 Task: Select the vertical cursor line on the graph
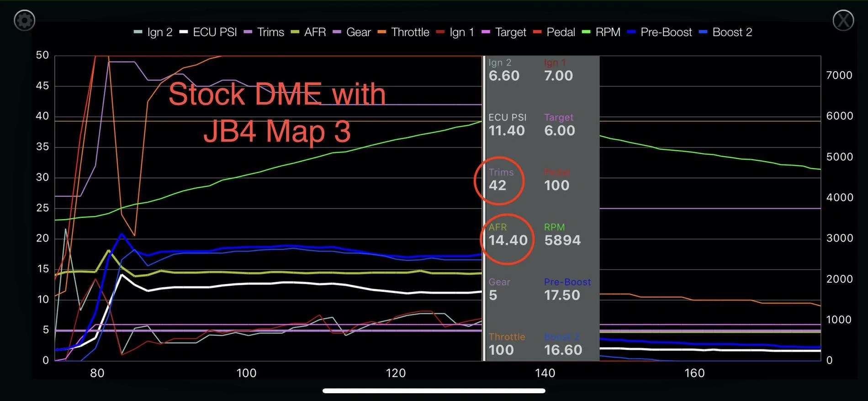tap(483, 208)
